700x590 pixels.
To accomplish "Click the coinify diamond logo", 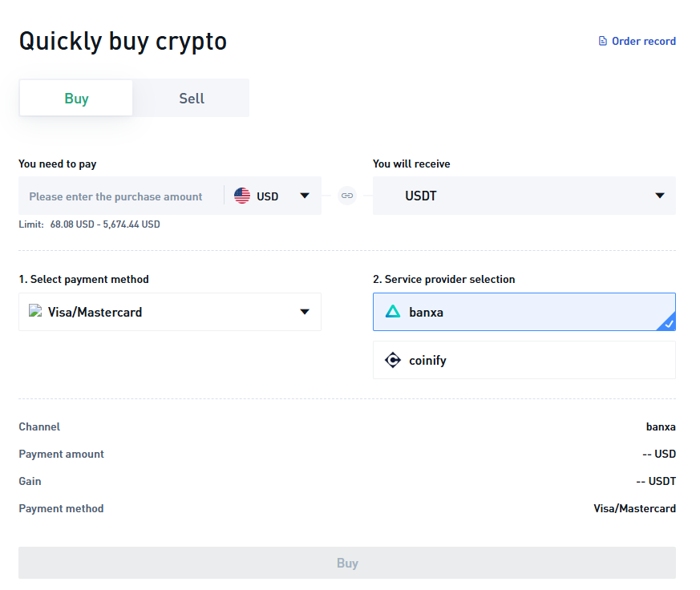I will click(393, 360).
